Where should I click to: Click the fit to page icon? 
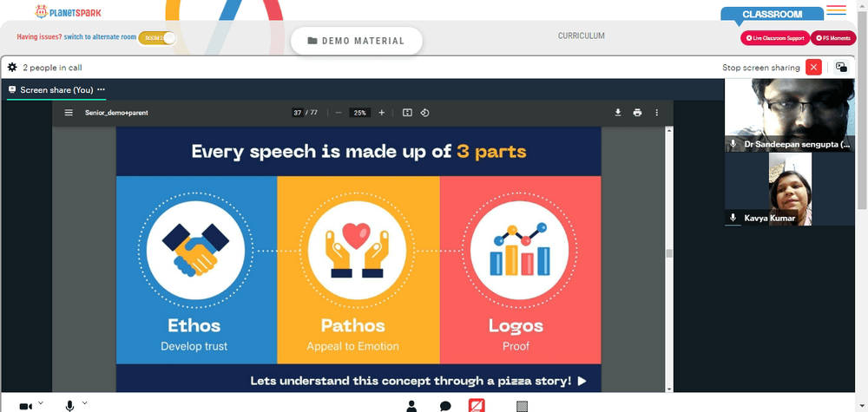pyautogui.click(x=407, y=112)
